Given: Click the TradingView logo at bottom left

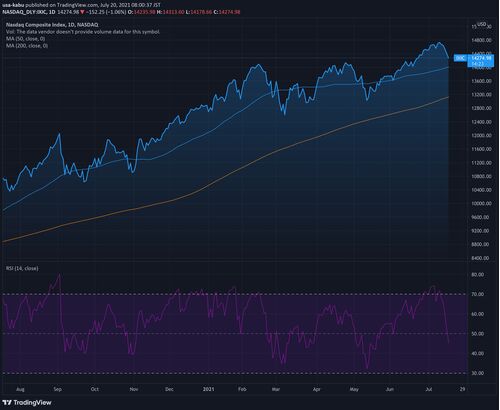Looking at the screenshot, I should [27, 403].
